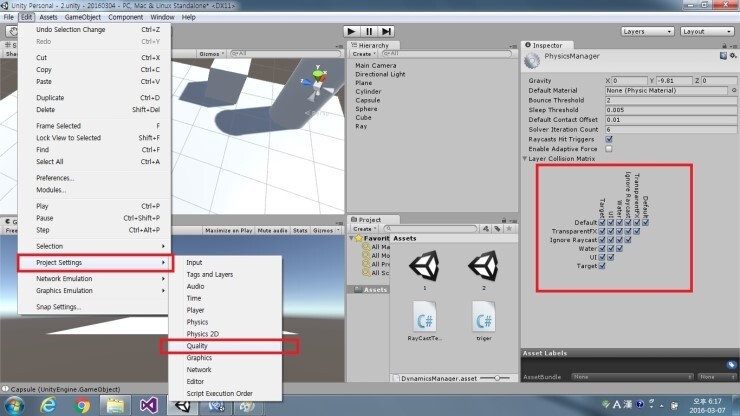Viewport: 740px width, 416px height.
Task: Toggle Ignore Raycast row first checkbox
Action: (x=602, y=240)
